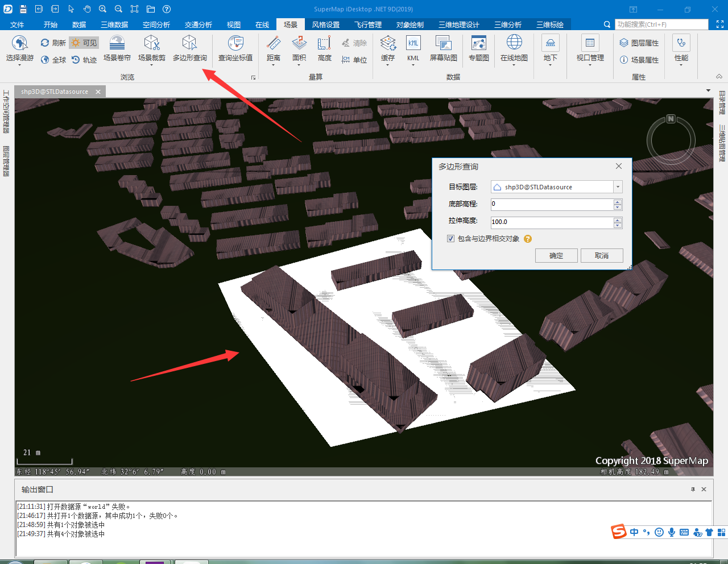
Task: Click the KML icon
Action: click(x=413, y=43)
